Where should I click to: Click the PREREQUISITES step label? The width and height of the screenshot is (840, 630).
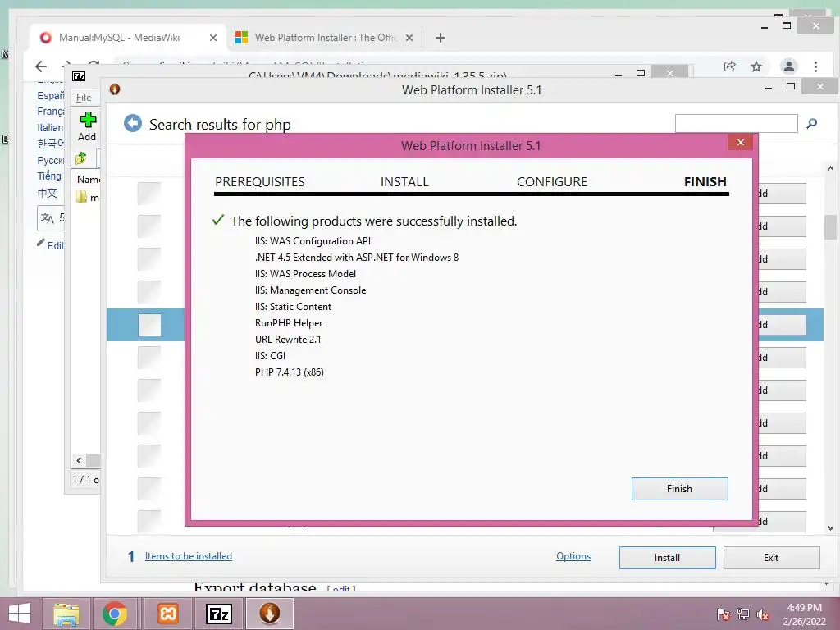click(x=260, y=181)
